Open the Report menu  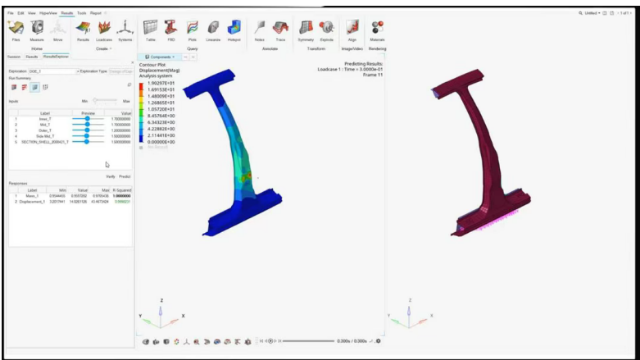[x=96, y=13]
